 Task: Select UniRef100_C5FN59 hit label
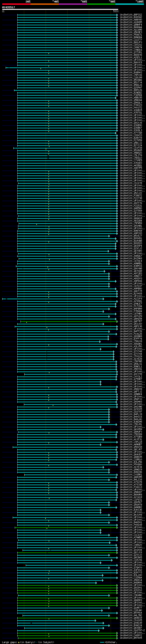pos(131,223)
